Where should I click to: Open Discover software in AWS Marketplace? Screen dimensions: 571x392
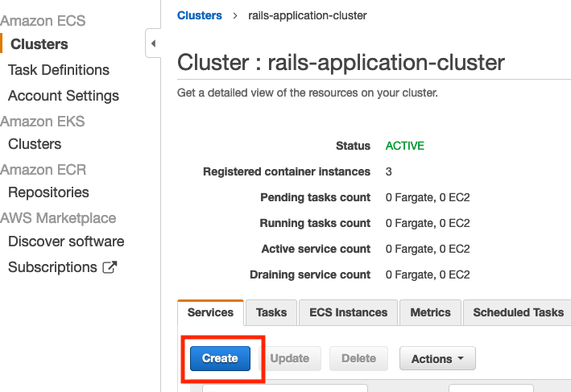click(66, 241)
